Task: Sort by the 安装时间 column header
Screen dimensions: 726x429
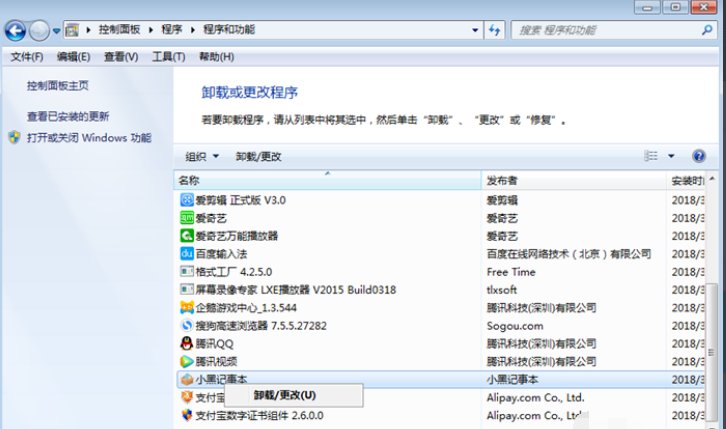Action: [687, 180]
